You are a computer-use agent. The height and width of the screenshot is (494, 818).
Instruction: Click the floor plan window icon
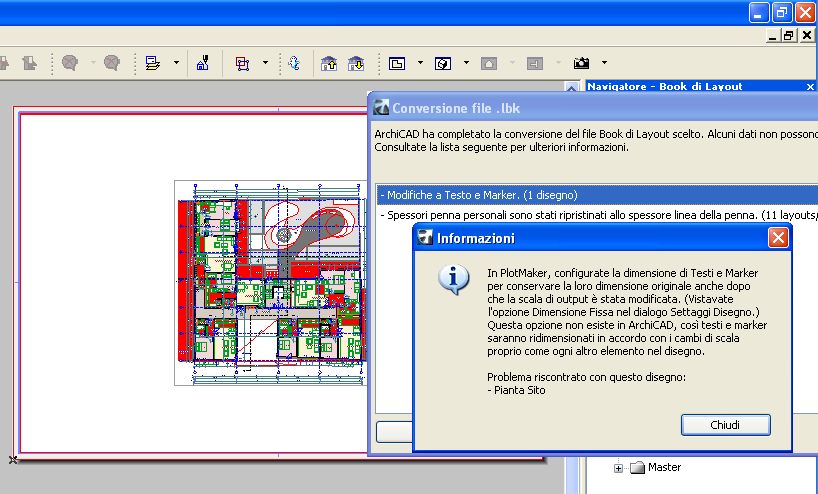pos(397,64)
